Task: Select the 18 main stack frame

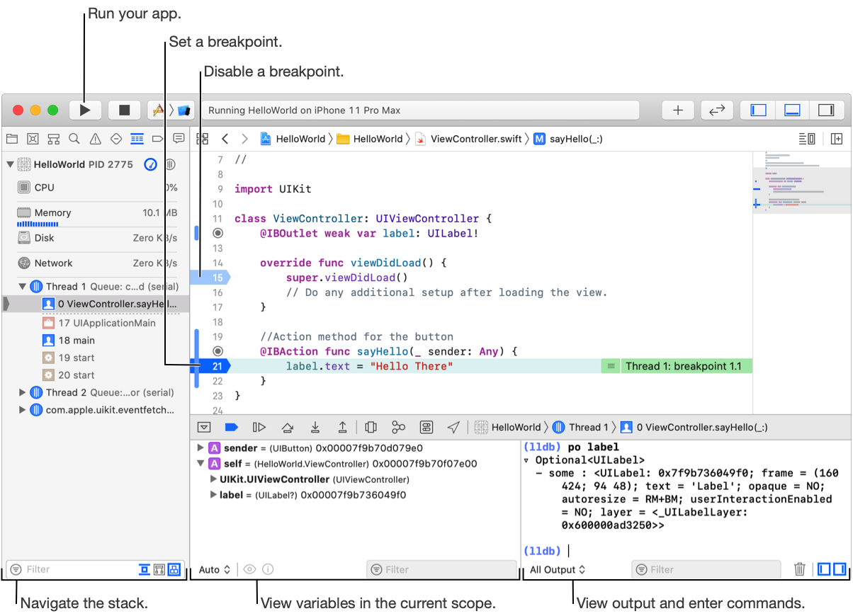Action: [x=77, y=341]
